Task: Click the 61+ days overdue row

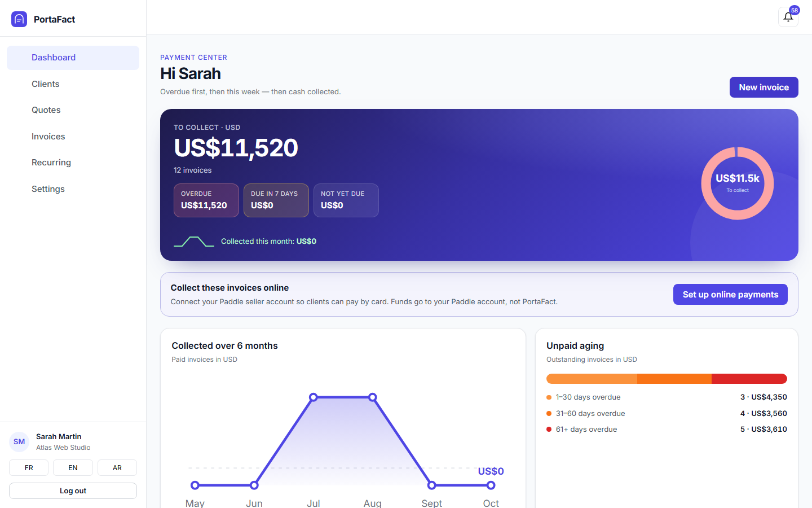Action: tap(667, 430)
